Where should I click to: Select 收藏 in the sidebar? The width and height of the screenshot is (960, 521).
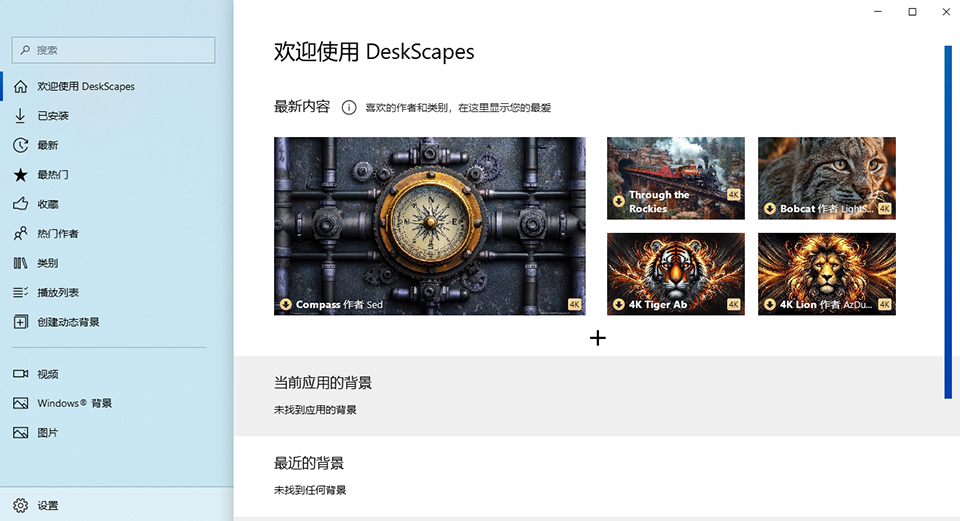coord(116,204)
